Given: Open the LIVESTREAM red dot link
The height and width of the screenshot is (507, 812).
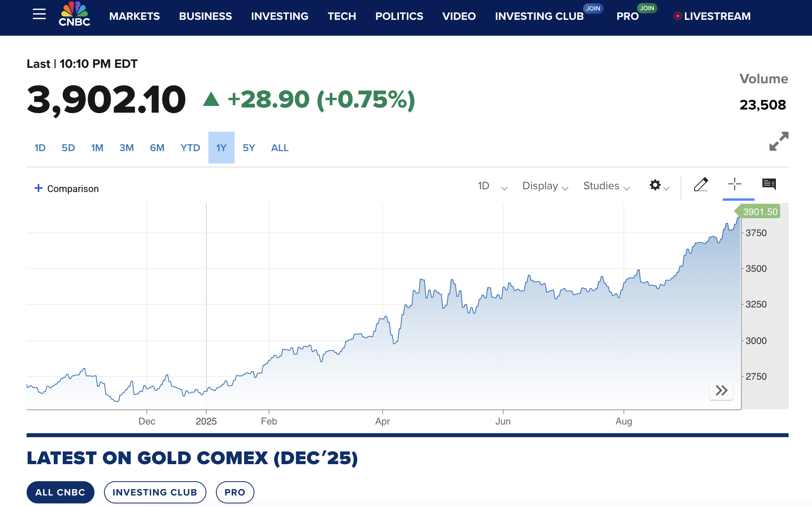Looking at the screenshot, I should [712, 16].
